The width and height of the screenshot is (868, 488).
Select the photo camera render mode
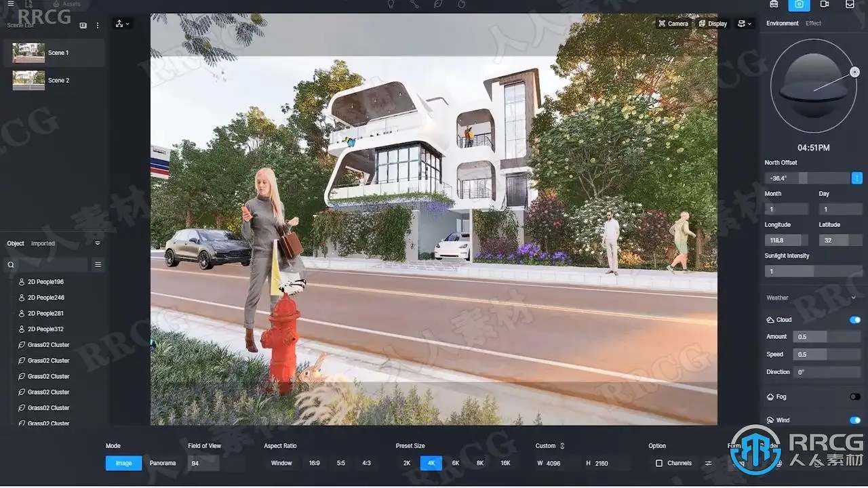800,5
